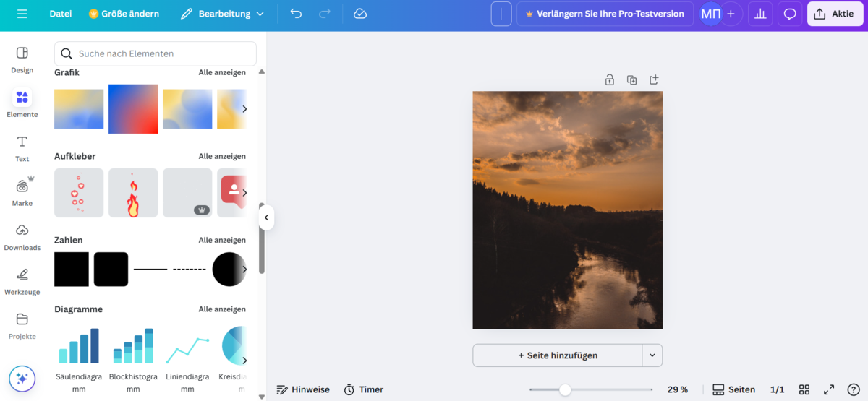This screenshot has height=401, width=868.
Task: Open grid view icon
Action: (x=804, y=389)
